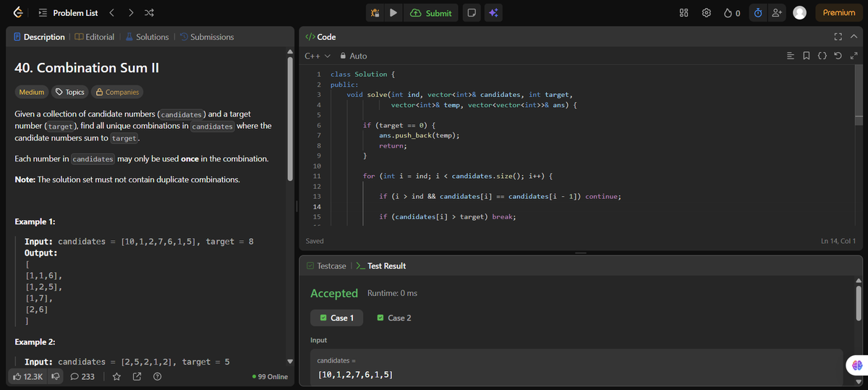
Task: Reset code with the undo arrow icon
Action: click(x=838, y=56)
